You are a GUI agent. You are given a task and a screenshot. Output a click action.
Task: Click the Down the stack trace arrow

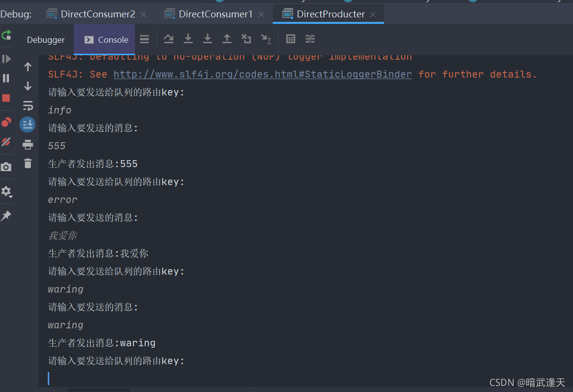point(28,86)
